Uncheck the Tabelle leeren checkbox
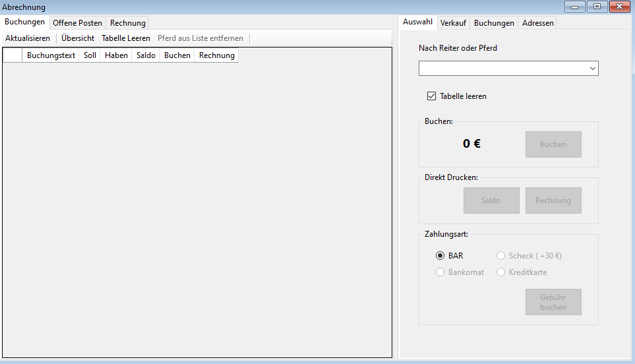Viewport: 635px width, 364px height. click(x=432, y=96)
